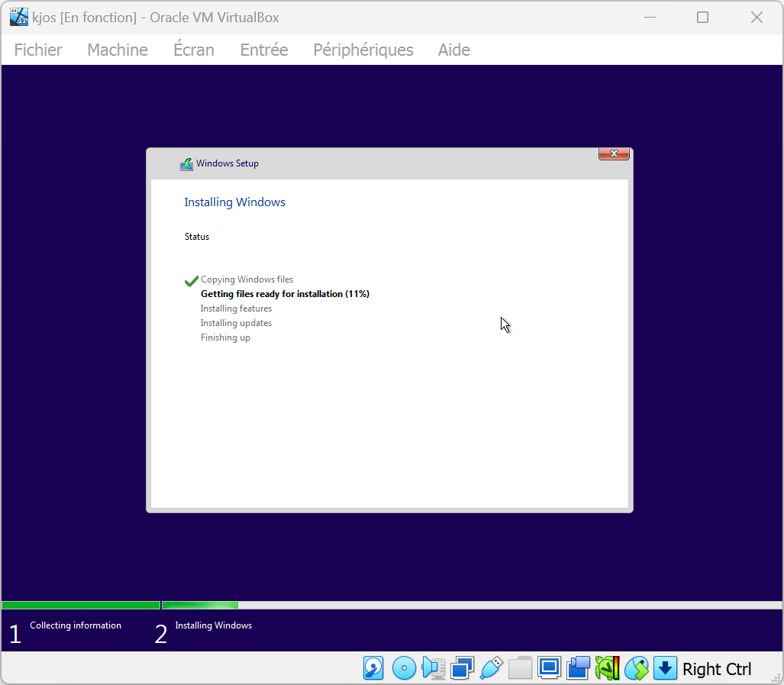Open the Fichier menu

[38, 50]
